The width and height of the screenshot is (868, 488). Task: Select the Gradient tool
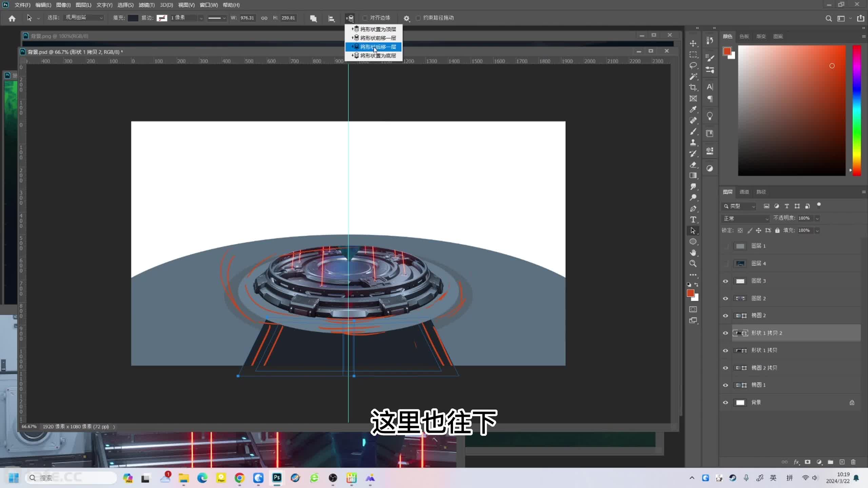pyautogui.click(x=693, y=176)
